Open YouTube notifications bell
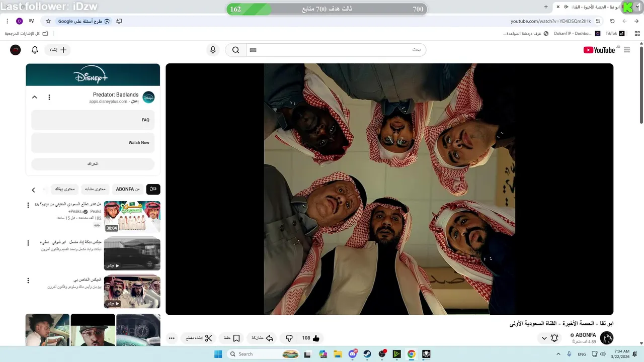 click(35, 50)
